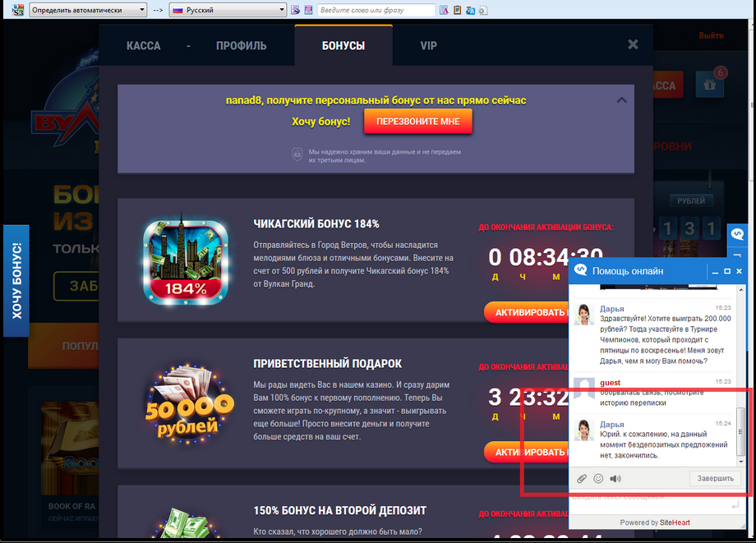Click the chat bubble icon on right edge
Image resolution: width=756 pixels, height=543 pixels.
(737, 234)
